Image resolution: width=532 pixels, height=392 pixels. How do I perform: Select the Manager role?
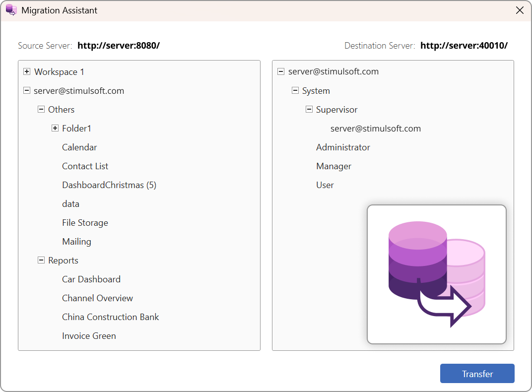pos(333,166)
